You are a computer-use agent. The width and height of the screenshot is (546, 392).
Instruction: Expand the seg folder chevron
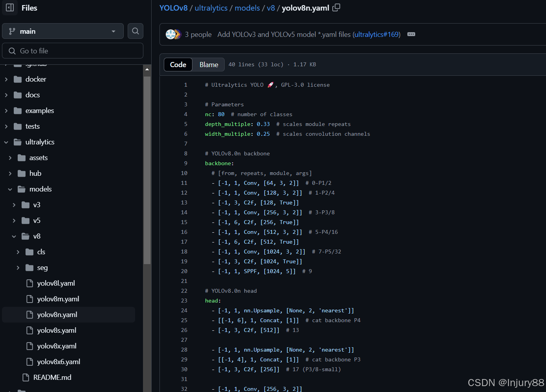coord(18,268)
